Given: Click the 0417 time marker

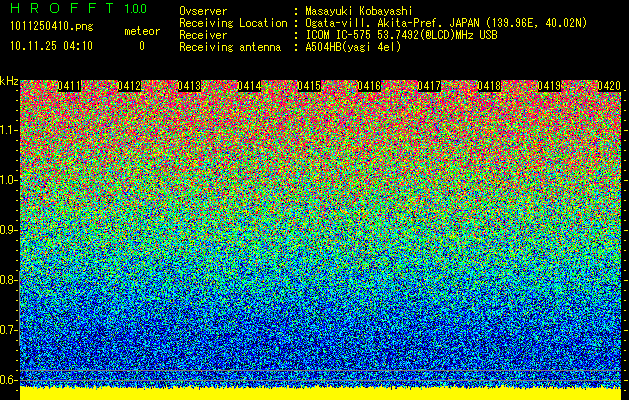Looking at the screenshot, I should pos(429,86).
